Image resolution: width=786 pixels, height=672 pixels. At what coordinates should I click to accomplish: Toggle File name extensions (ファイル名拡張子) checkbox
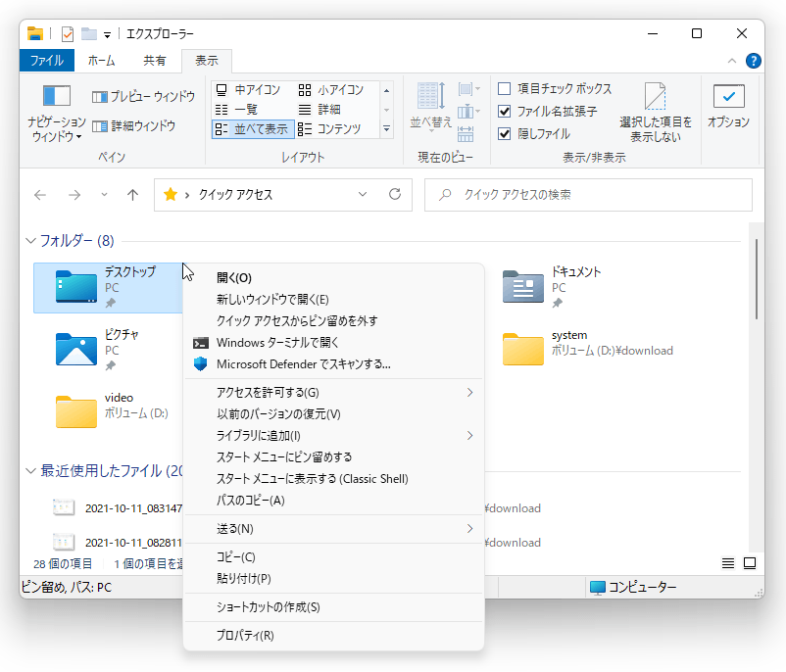[505, 112]
